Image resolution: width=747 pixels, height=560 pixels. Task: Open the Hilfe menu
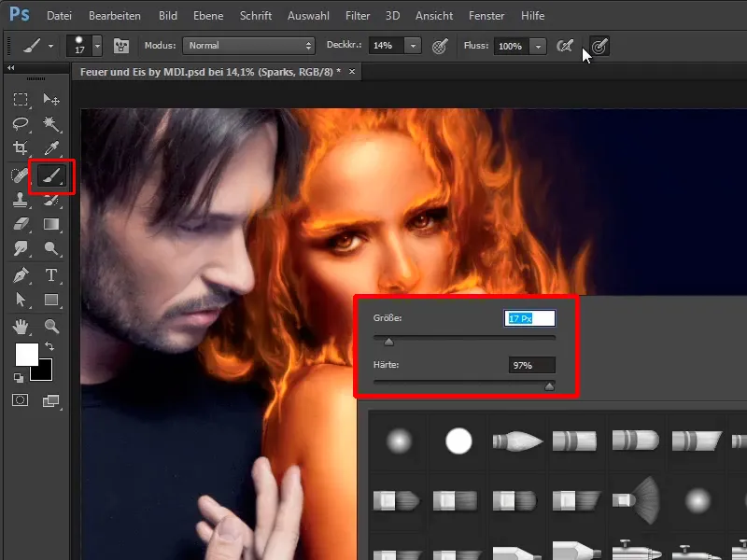(532, 16)
